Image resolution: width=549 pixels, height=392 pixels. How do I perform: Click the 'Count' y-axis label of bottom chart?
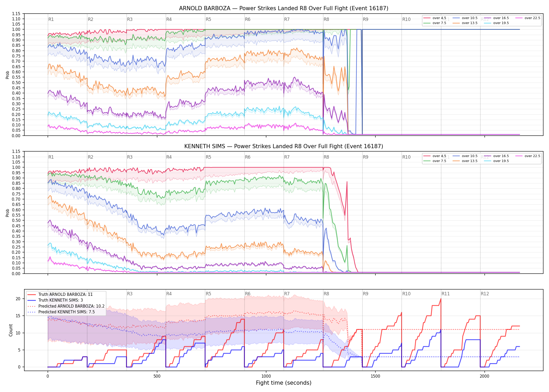(11, 330)
